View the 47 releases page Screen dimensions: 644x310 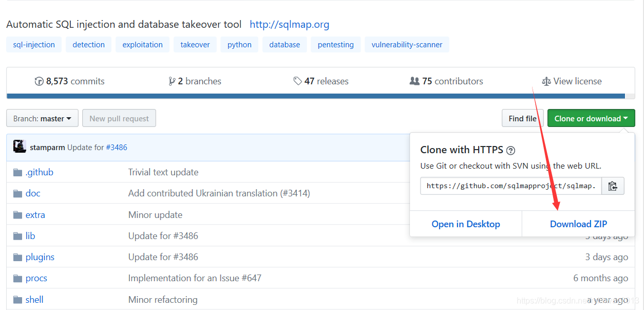pyautogui.click(x=321, y=81)
